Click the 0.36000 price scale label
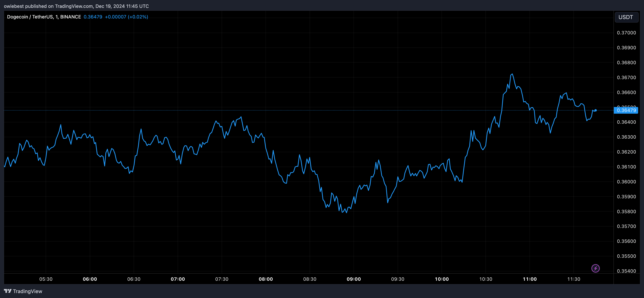This screenshot has width=644, height=298. [x=626, y=182]
